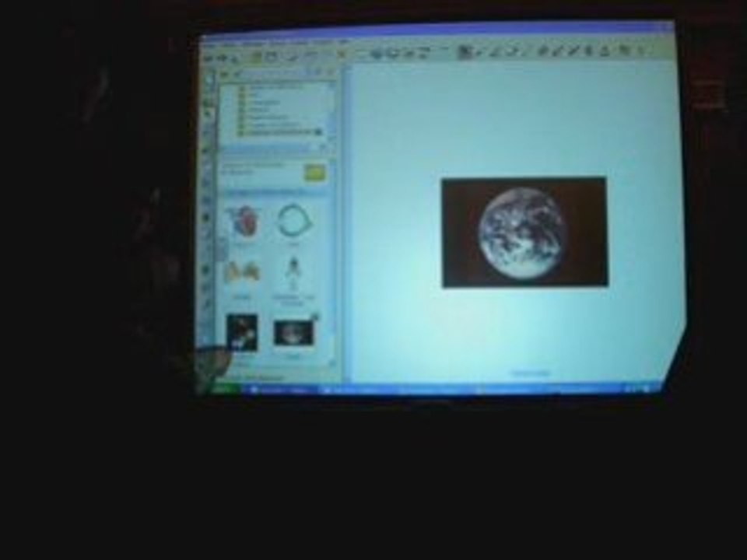
Task: Select the Earth photo on the page
Action: (524, 232)
